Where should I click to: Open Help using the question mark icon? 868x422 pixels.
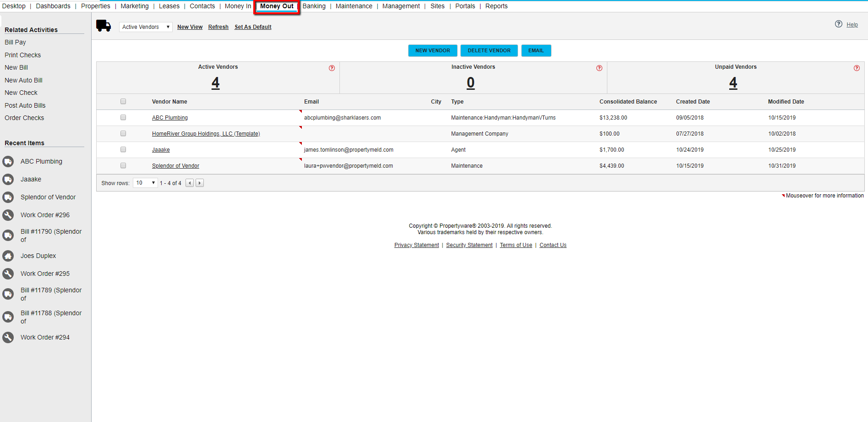839,24
